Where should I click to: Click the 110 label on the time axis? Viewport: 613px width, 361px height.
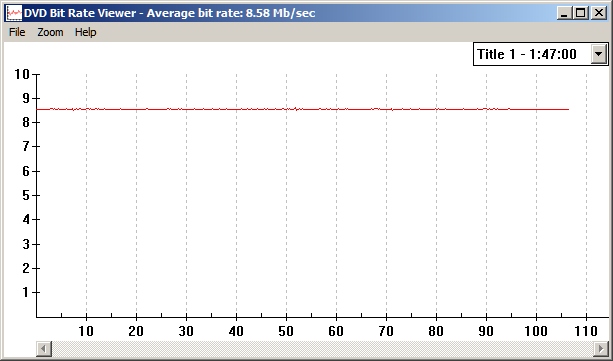pyautogui.click(x=586, y=331)
